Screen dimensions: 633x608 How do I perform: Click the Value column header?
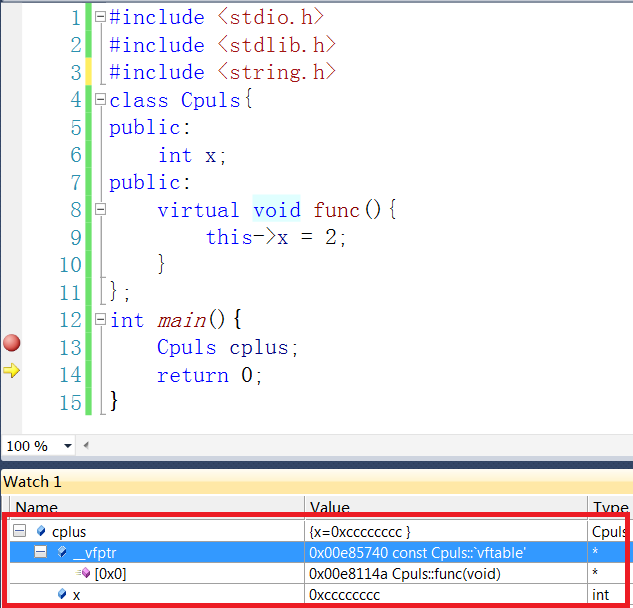(330, 508)
